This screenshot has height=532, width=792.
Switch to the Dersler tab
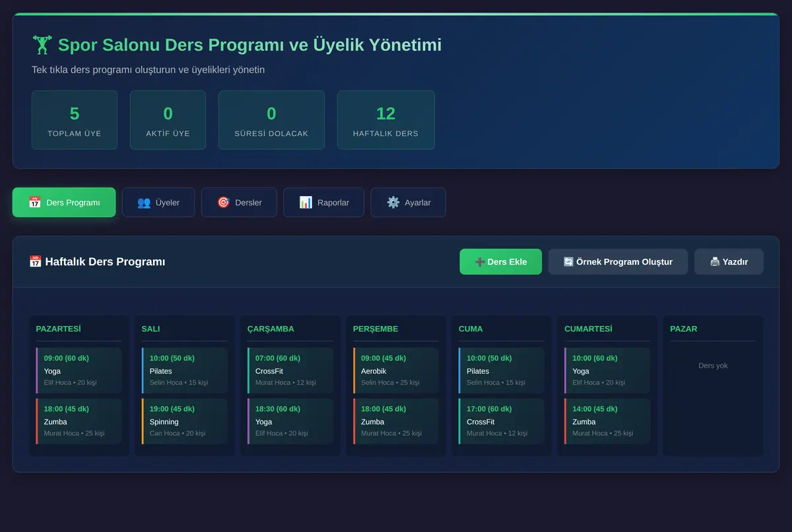click(x=239, y=203)
